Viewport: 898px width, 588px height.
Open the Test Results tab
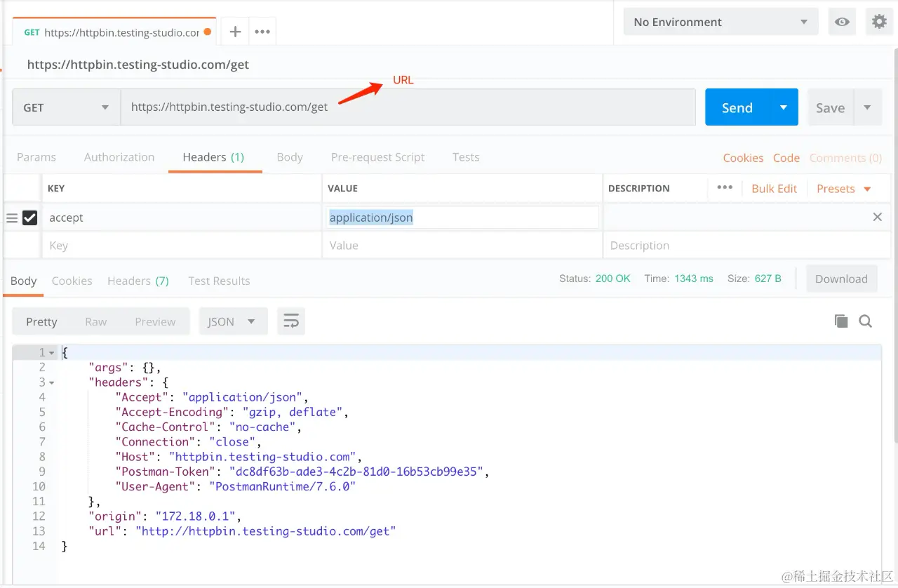click(x=219, y=281)
